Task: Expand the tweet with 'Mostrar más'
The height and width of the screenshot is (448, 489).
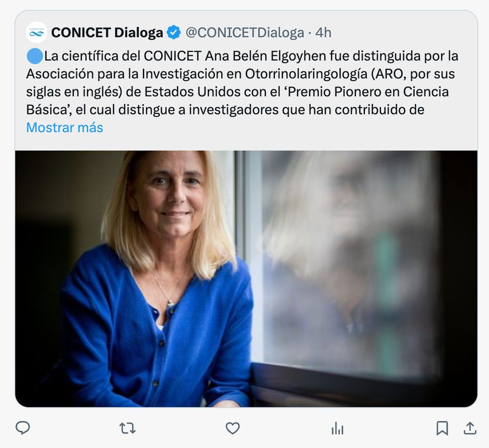Action: tap(65, 128)
